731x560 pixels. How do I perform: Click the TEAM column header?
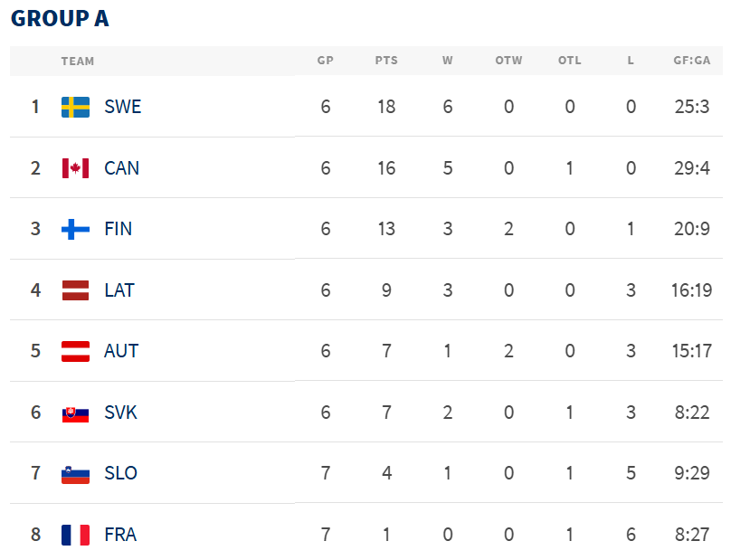point(78,62)
